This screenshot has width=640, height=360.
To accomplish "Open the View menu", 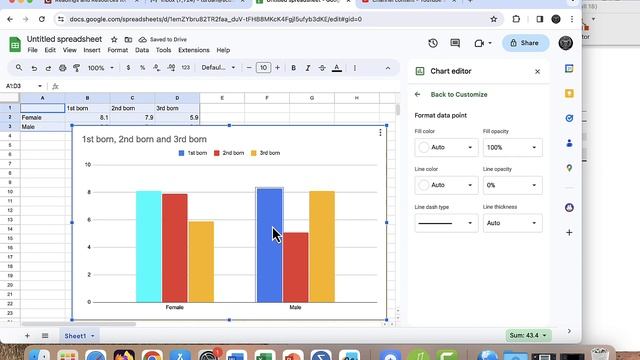I will click(69, 50).
